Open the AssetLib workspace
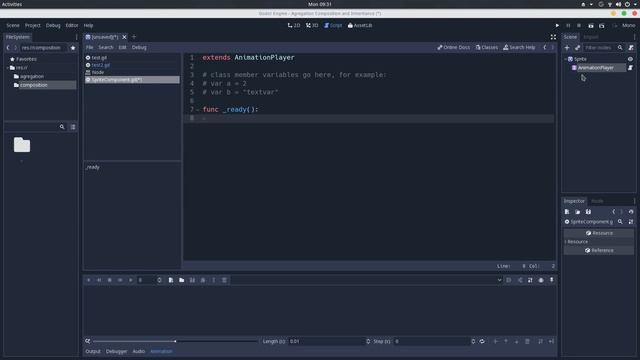The height and width of the screenshot is (360, 640). (360, 25)
